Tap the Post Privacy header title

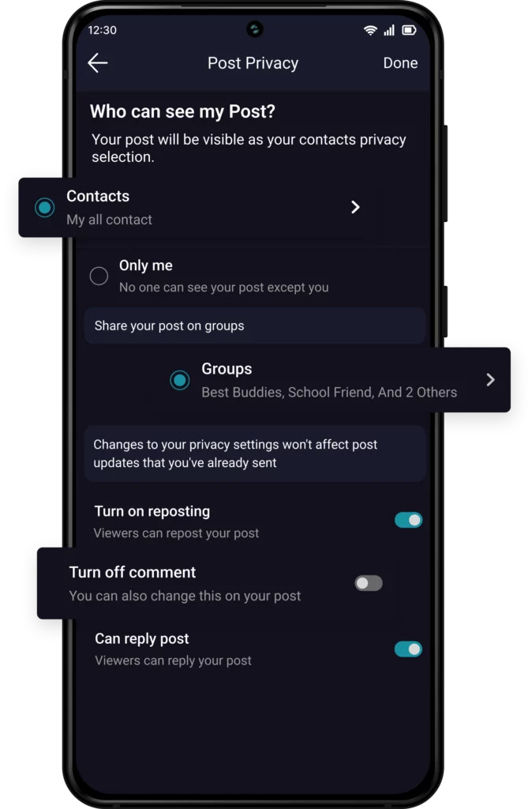[253, 63]
